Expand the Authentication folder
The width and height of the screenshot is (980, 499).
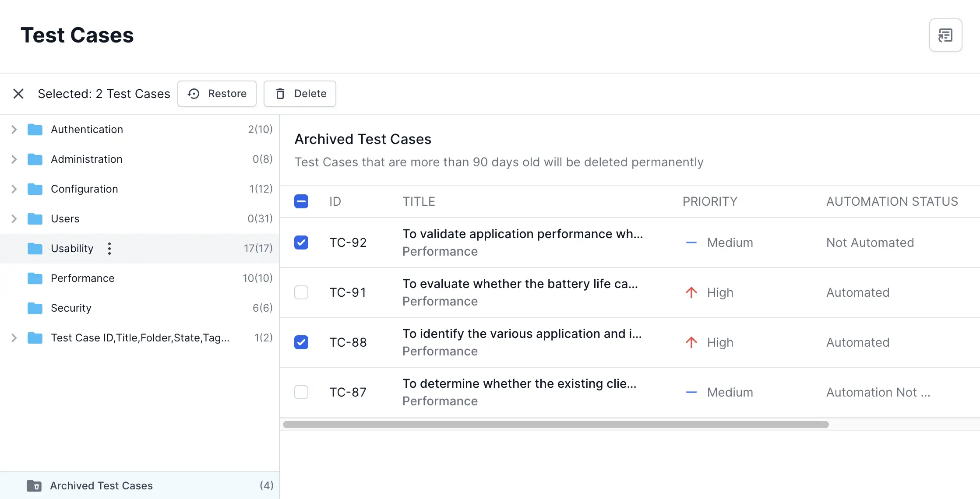click(x=14, y=130)
